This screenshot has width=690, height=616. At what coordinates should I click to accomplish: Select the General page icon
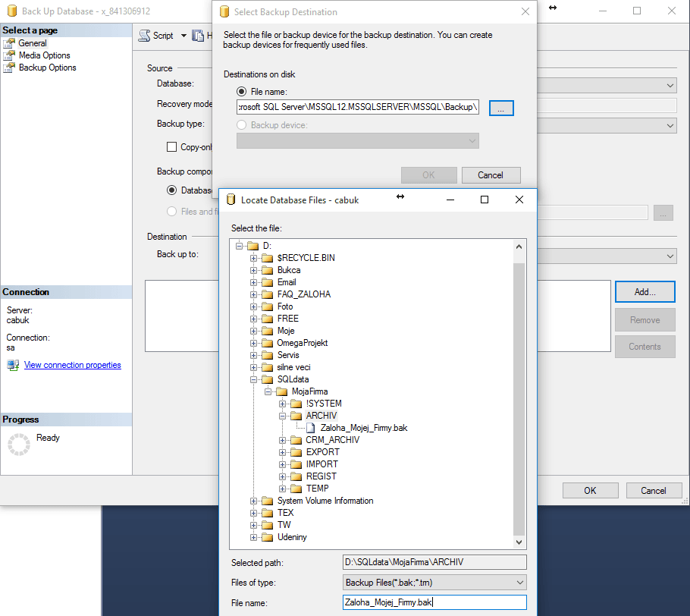tap(10, 43)
